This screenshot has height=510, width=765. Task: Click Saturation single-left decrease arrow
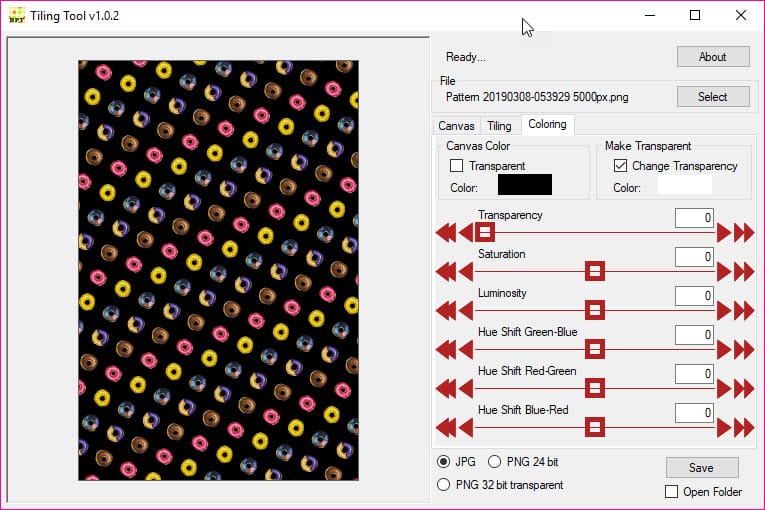466,272
